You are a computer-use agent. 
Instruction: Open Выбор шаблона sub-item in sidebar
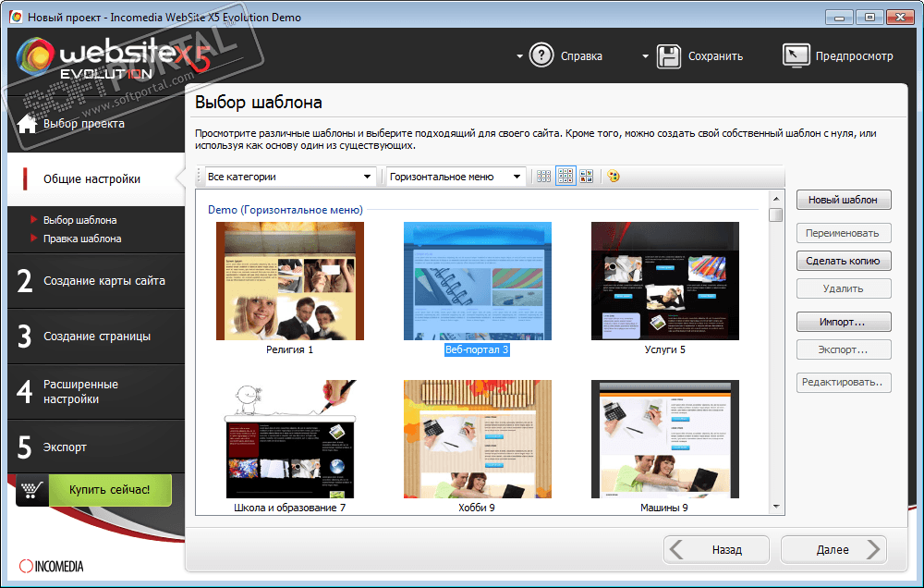coord(79,220)
